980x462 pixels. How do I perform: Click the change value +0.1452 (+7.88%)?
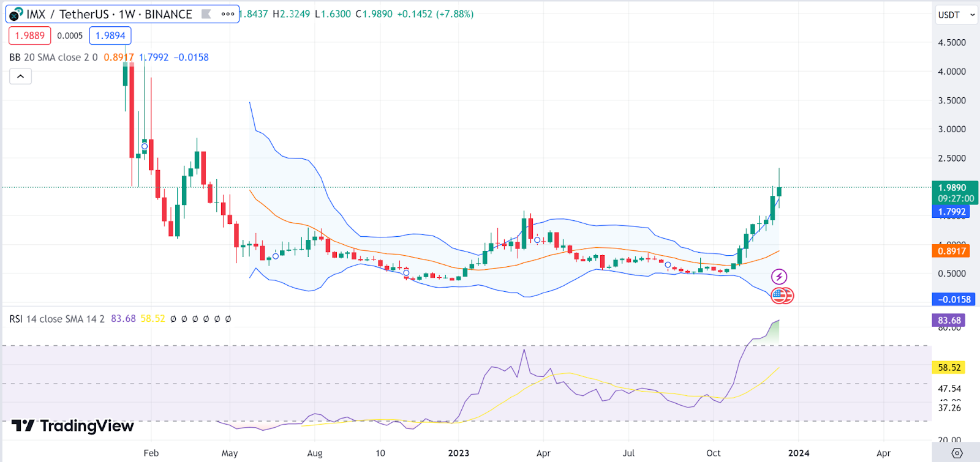pos(435,13)
